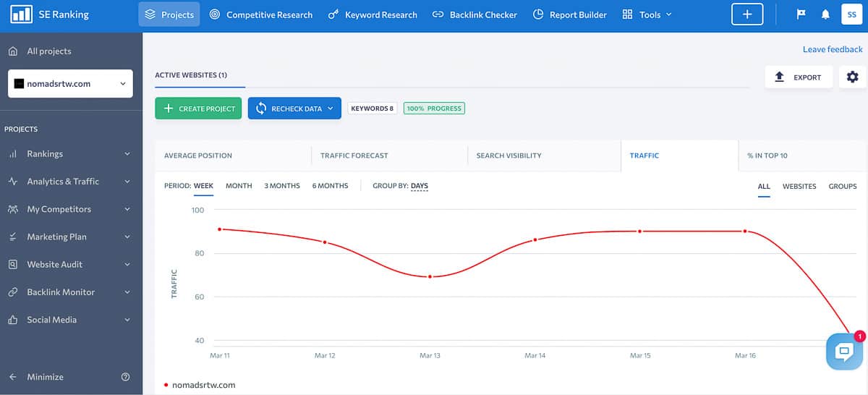Click the Leave feedback link
Image resolution: width=868 pixels, height=395 pixels.
click(833, 49)
